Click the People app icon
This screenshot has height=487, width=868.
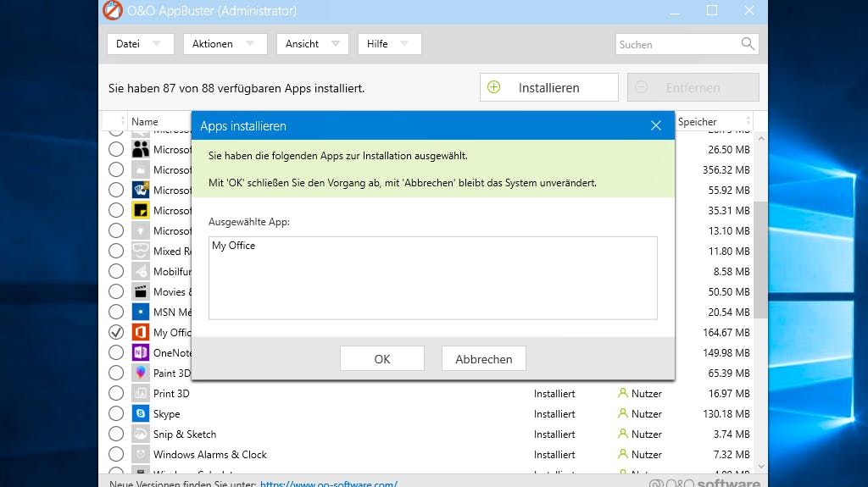[x=141, y=149]
